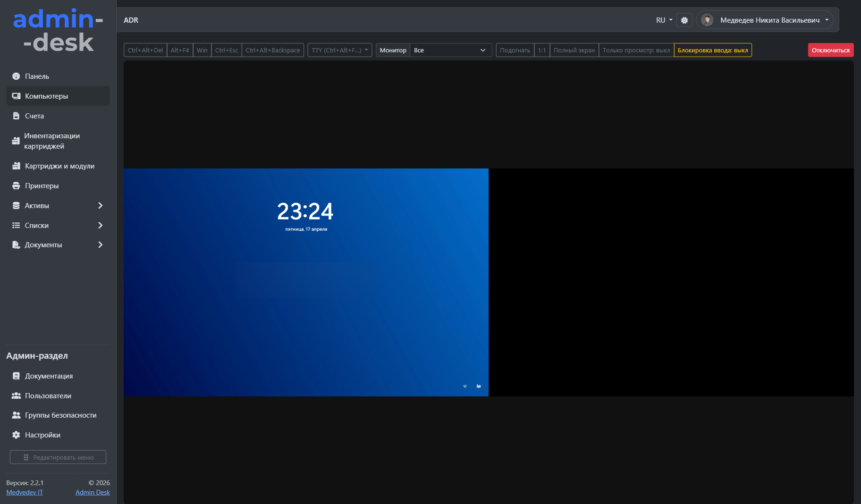Toggle Блокировка ввода input lock

point(712,50)
